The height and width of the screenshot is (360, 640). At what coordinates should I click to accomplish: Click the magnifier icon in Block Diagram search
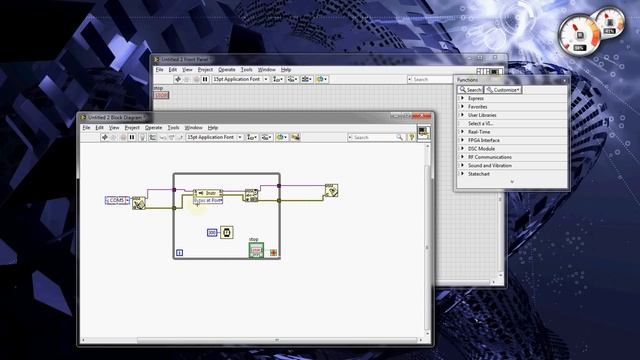pos(400,138)
